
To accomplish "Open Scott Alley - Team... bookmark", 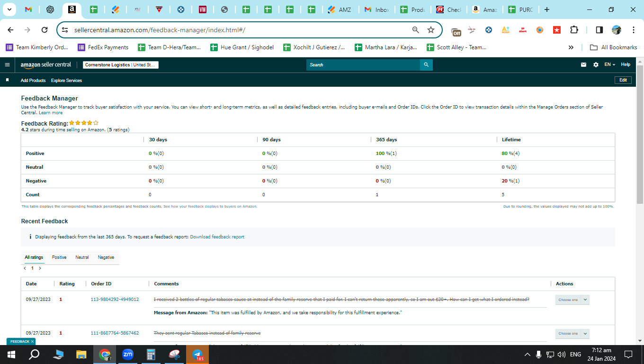I will click(x=456, y=47).
